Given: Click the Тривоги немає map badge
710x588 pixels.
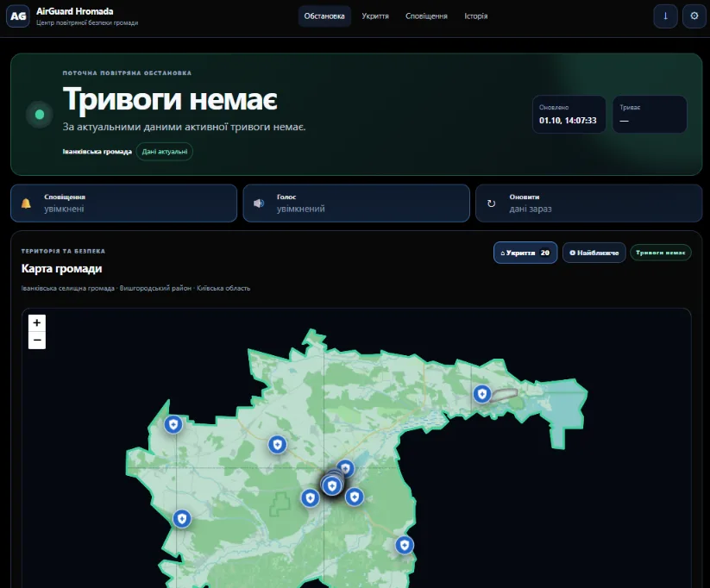Looking at the screenshot, I should [661, 253].
